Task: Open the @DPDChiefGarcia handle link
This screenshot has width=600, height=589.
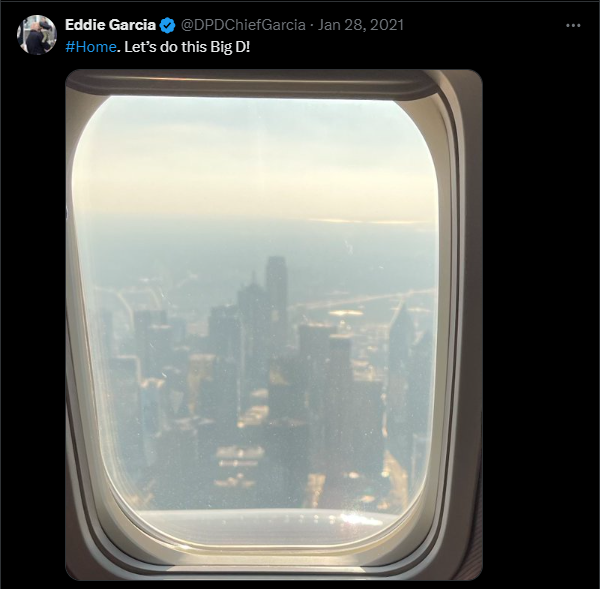Action: point(243,25)
